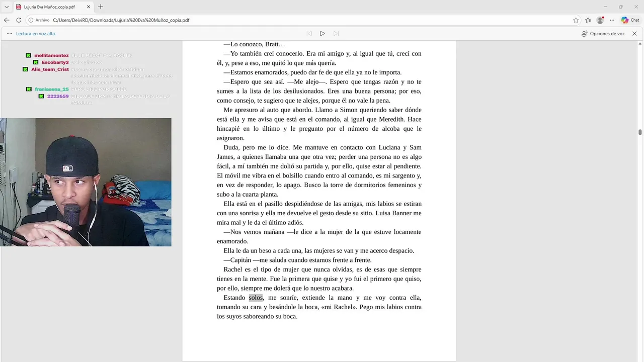Image resolution: width=644 pixels, height=362 pixels.
Task: Minimize the browser window
Action: (x=605, y=7)
